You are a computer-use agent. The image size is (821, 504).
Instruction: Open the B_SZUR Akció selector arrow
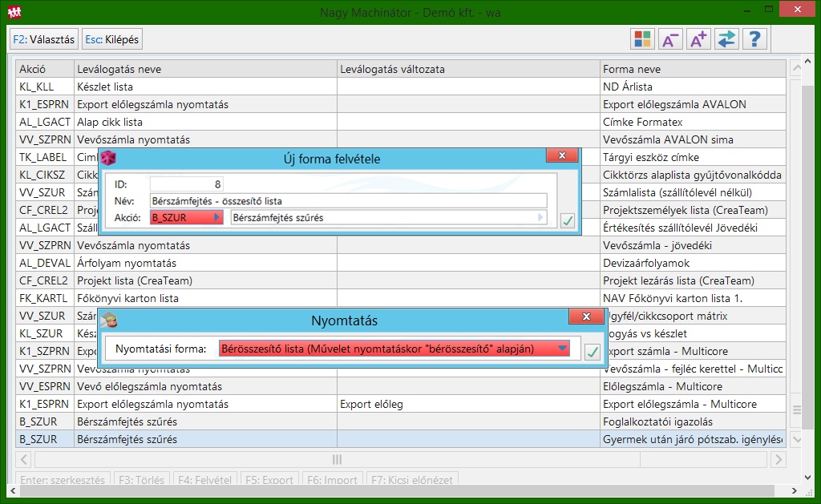click(216, 218)
